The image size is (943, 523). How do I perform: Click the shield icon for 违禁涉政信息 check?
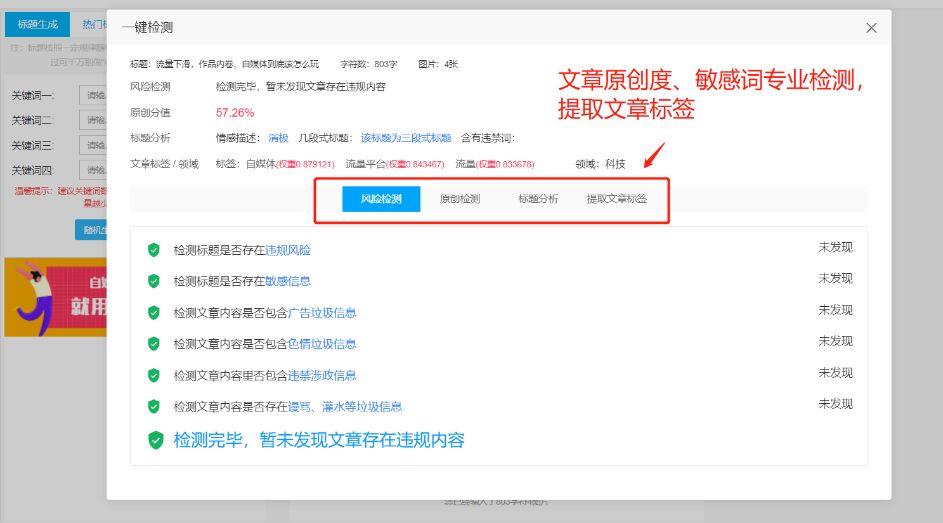(154, 376)
